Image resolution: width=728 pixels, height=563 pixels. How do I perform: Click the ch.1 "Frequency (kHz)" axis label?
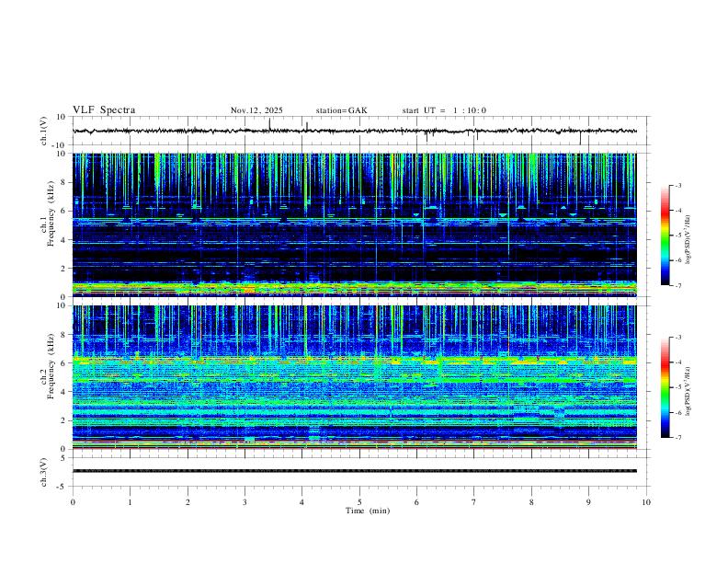[51, 214]
